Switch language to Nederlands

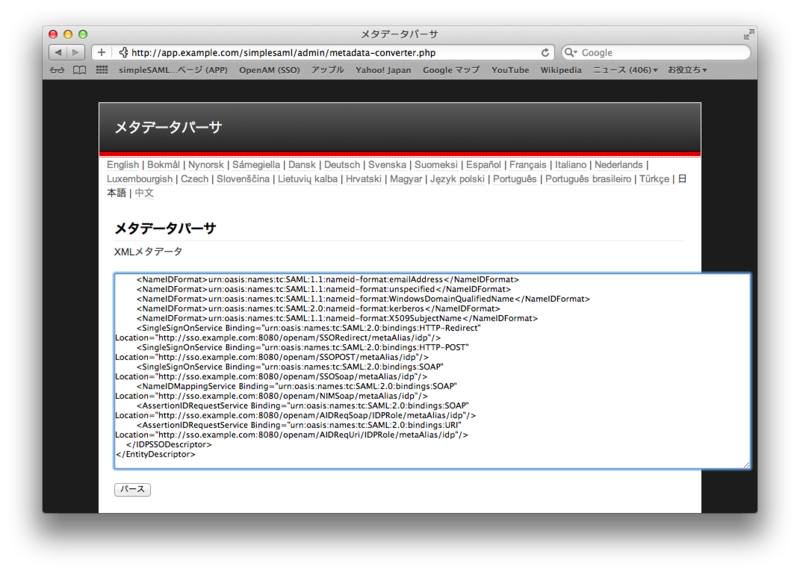click(x=618, y=165)
